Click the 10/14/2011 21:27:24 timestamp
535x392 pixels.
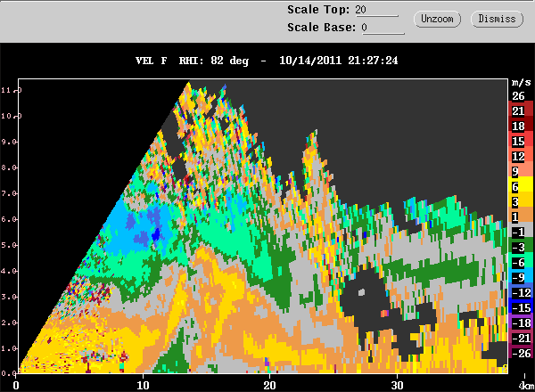click(x=339, y=61)
